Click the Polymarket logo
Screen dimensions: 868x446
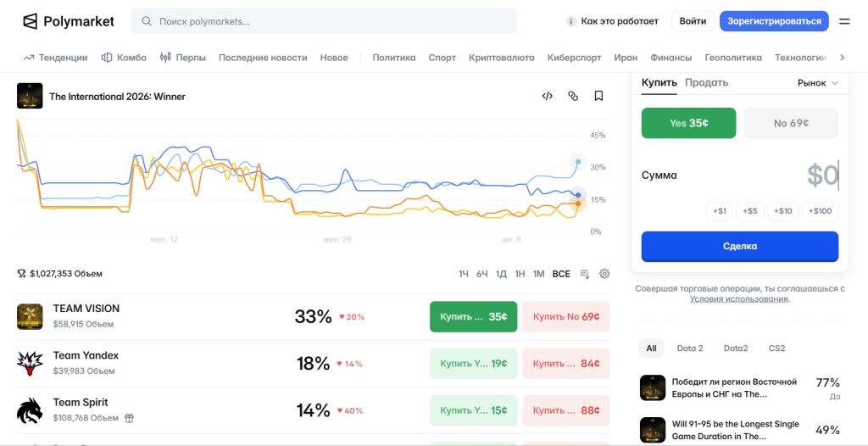coord(68,21)
